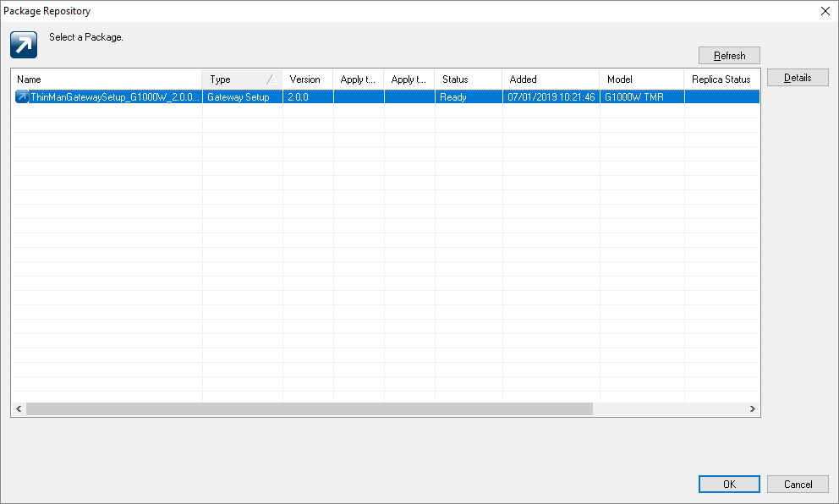The width and height of the screenshot is (839, 504).
Task: Confirm selection with OK
Action: tap(729, 485)
